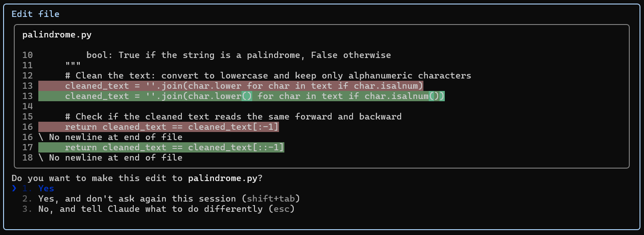This screenshot has height=235, width=644.
Task: Click the green added return statement with [::-1]
Action: pos(174,148)
